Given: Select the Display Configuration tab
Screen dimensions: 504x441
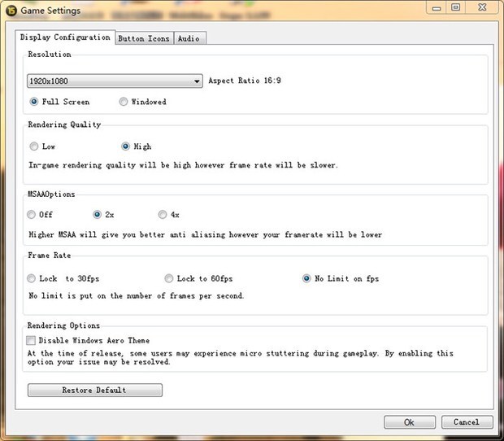Looking at the screenshot, I should (x=65, y=37).
